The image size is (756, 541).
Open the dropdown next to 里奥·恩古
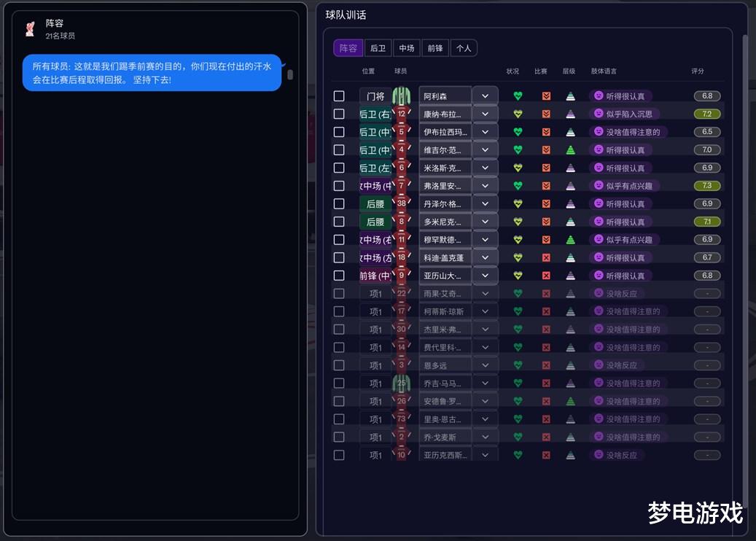tap(485, 419)
